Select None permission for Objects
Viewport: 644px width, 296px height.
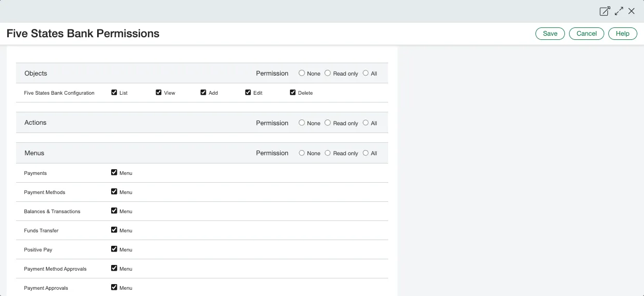pyautogui.click(x=302, y=73)
